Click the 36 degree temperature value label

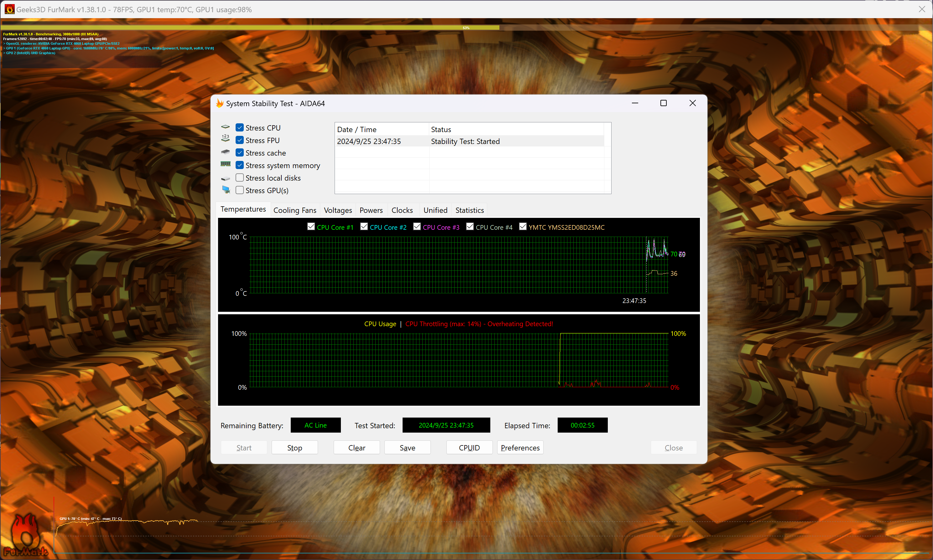674,273
